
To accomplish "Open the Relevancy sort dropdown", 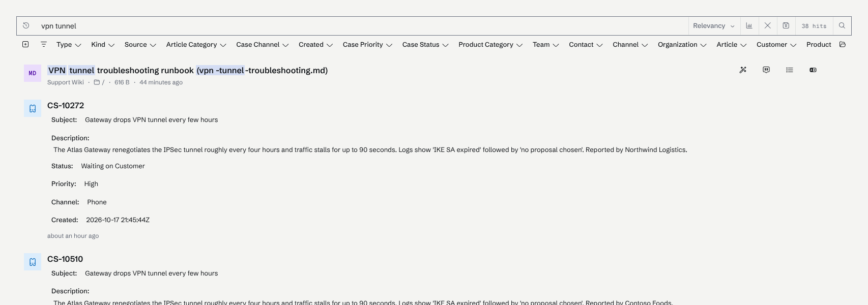I will (714, 26).
